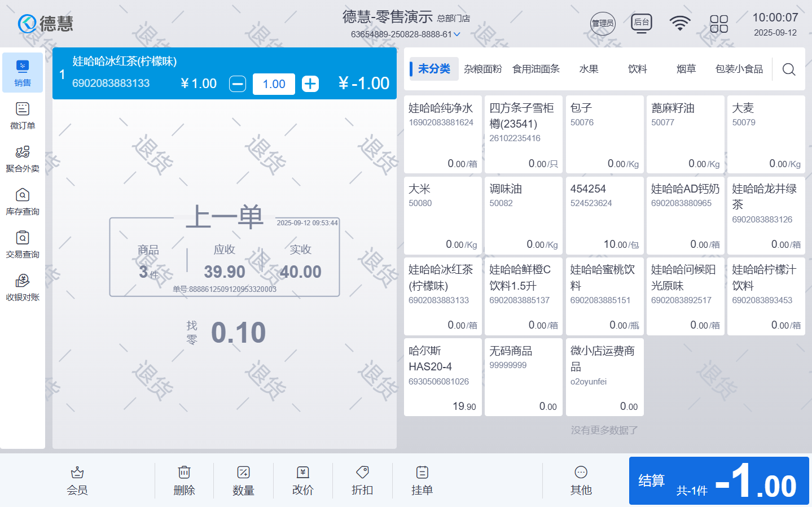The height and width of the screenshot is (507, 812).
Task: Open the 交易查询 transaction lookup icon
Action: (x=23, y=244)
